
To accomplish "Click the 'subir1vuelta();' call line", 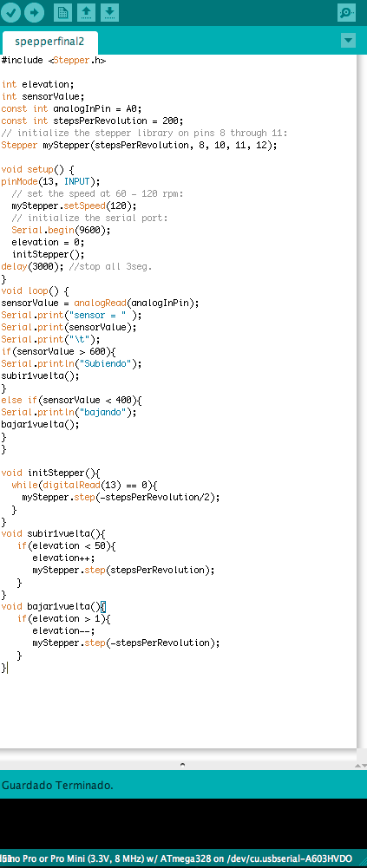I will coord(41,376).
